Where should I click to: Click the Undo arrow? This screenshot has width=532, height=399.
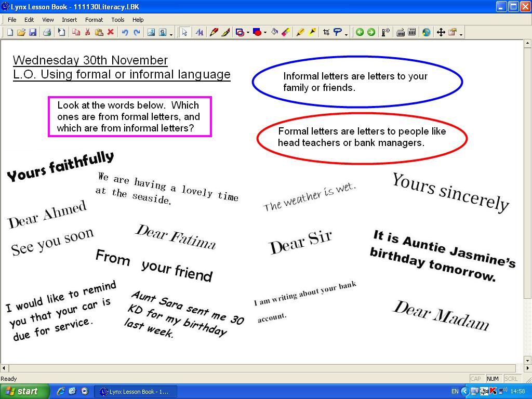[124, 32]
